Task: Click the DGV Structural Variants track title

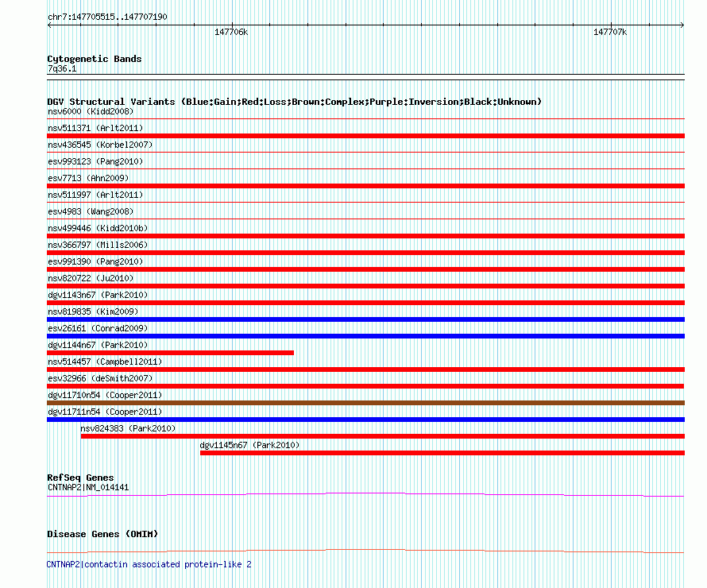Action: (x=294, y=102)
